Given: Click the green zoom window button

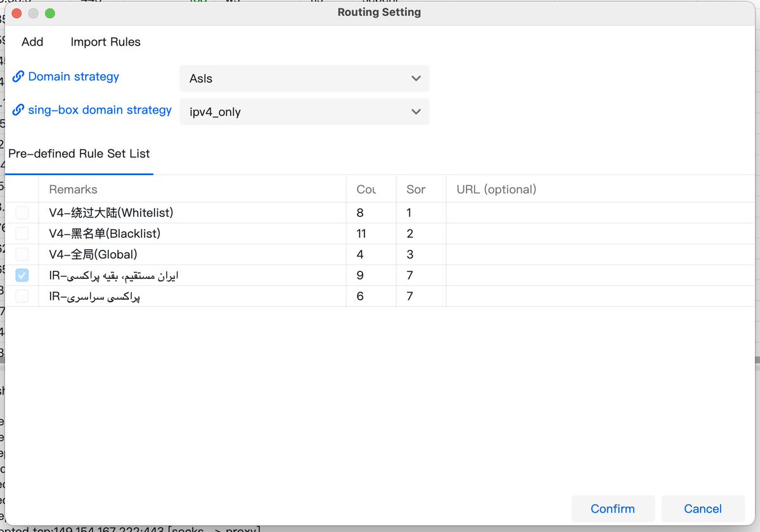Looking at the screenshot, I should coord(50,13).
